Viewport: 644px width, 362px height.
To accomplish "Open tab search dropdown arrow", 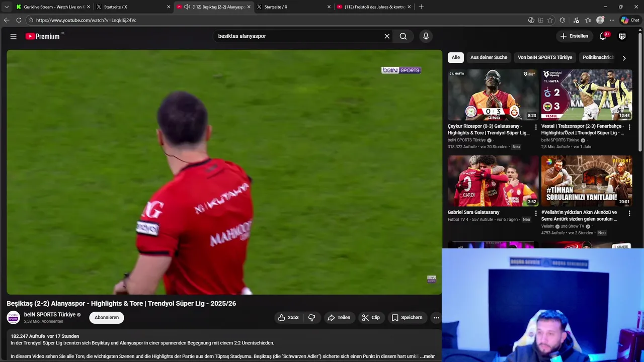I will (6, 7).
